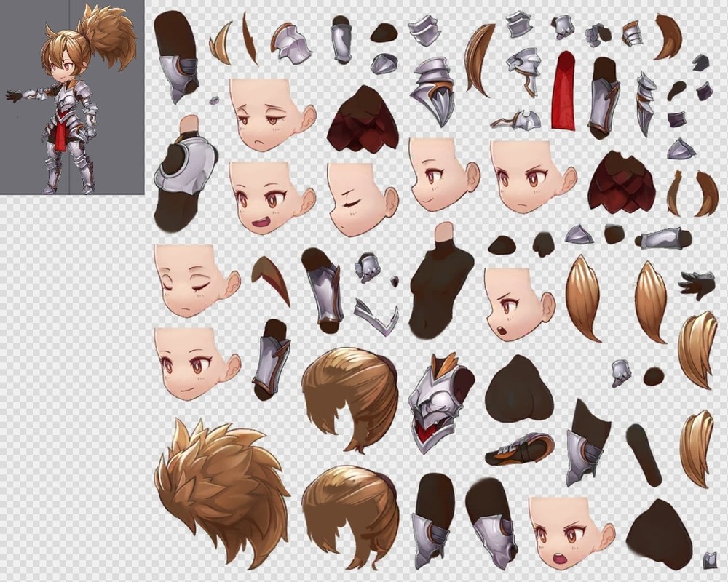The width and height of the screenshot is (728, 582).
Task: Click the assembled character preview
Action: (71, 98)
